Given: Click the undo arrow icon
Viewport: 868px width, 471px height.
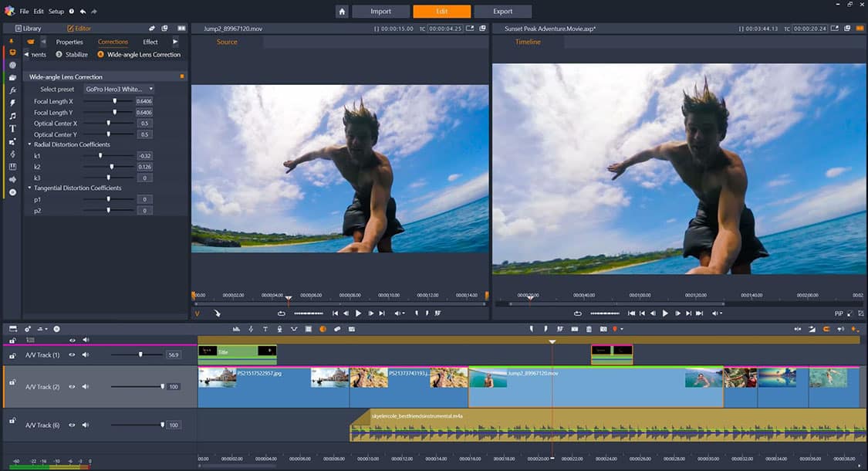Looking at the screenshot, I should (x=83, y=12).
